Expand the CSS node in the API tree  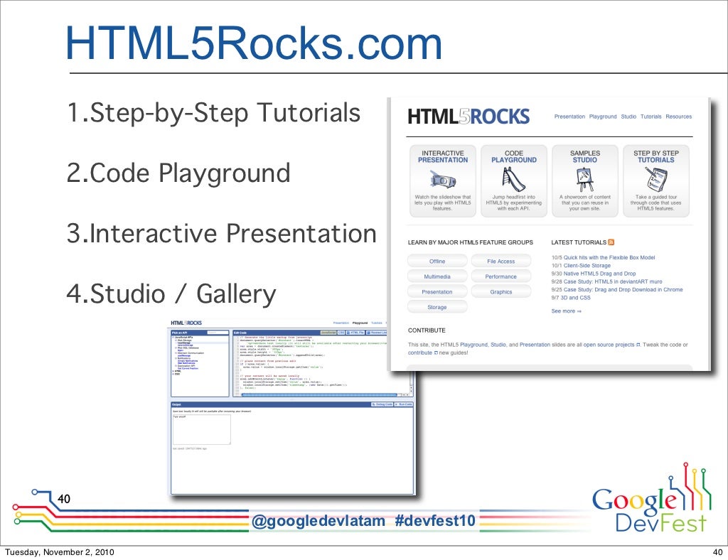[173, 374]
